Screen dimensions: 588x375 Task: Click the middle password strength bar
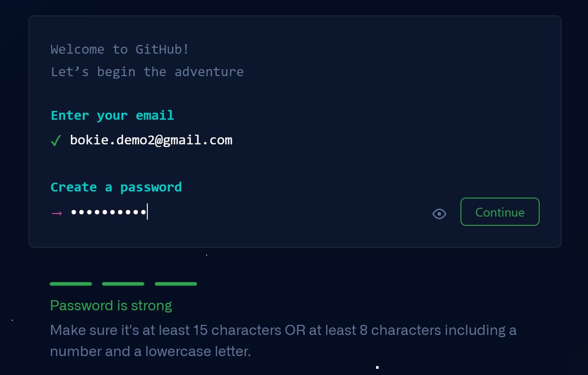pos(123,284)
